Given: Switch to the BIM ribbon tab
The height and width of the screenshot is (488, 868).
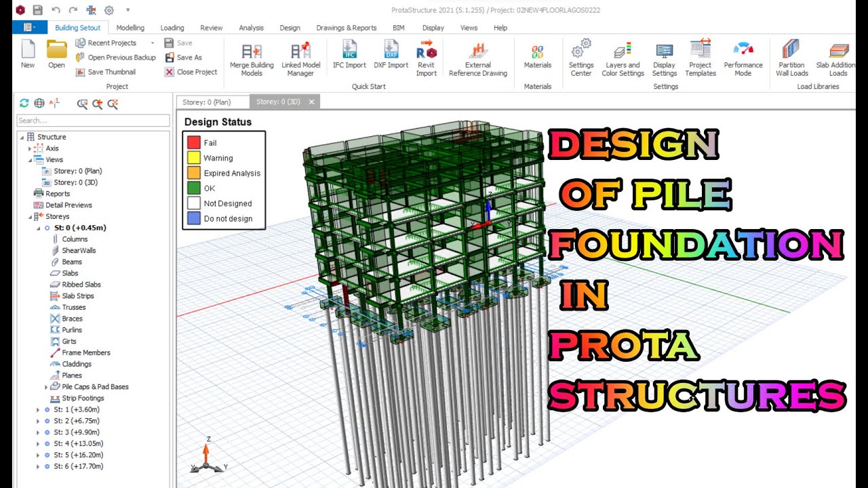Looking at the screenshot, I should 399,28.
